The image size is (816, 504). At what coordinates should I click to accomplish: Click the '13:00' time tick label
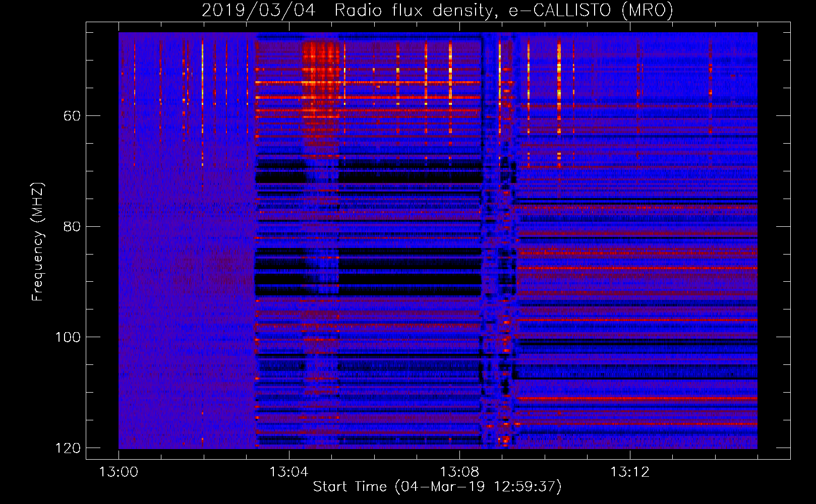click(x=119, y=472)
